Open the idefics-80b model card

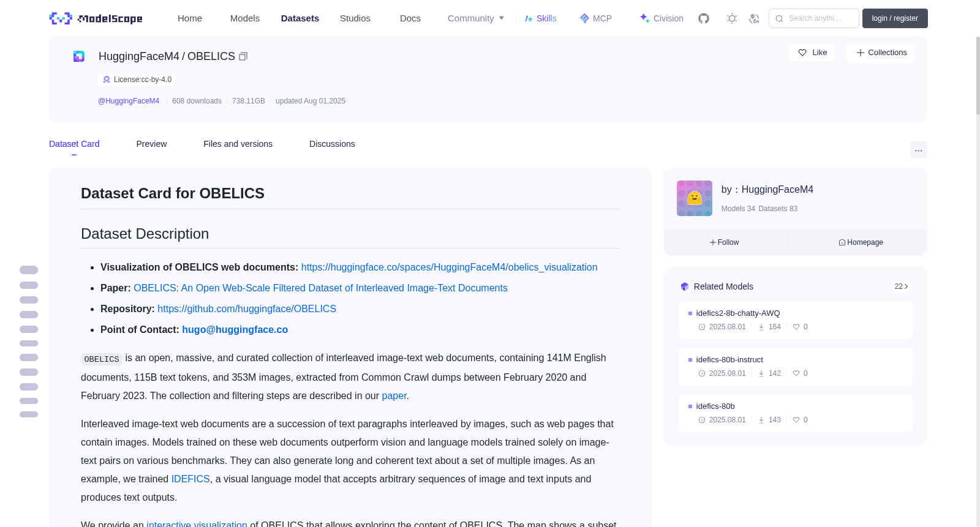795,413
